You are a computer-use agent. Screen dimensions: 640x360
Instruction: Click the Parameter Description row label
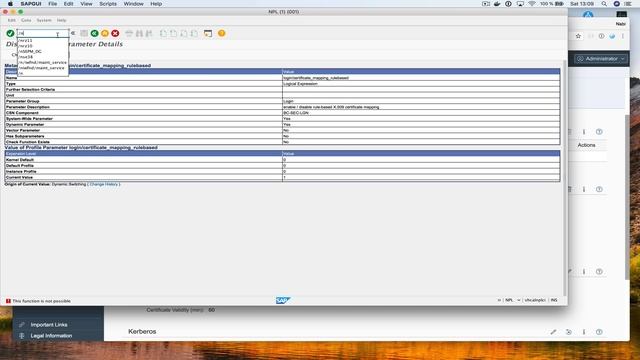28,107
